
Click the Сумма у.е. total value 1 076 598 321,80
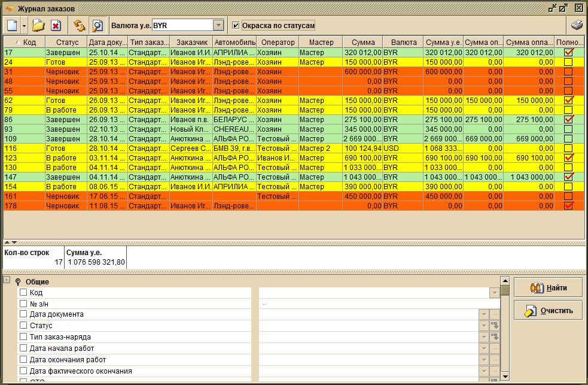pyautogui.click(x=96, y=262)
